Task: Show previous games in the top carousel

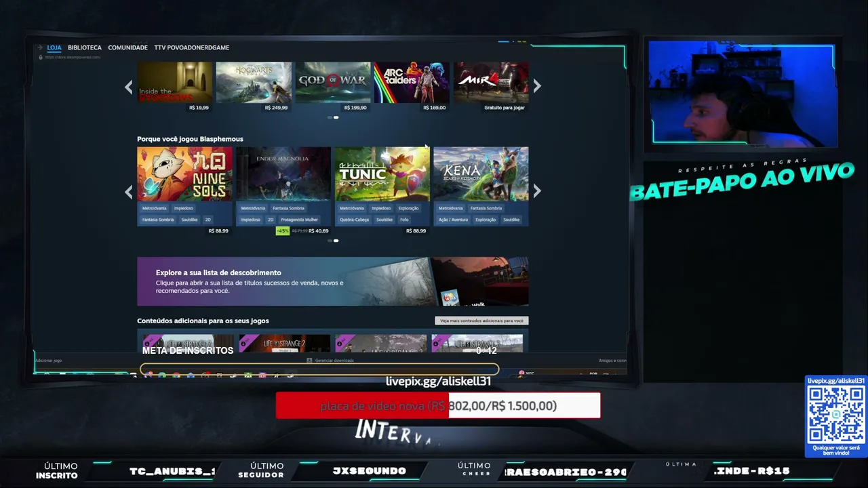Action: pos(128,86)
